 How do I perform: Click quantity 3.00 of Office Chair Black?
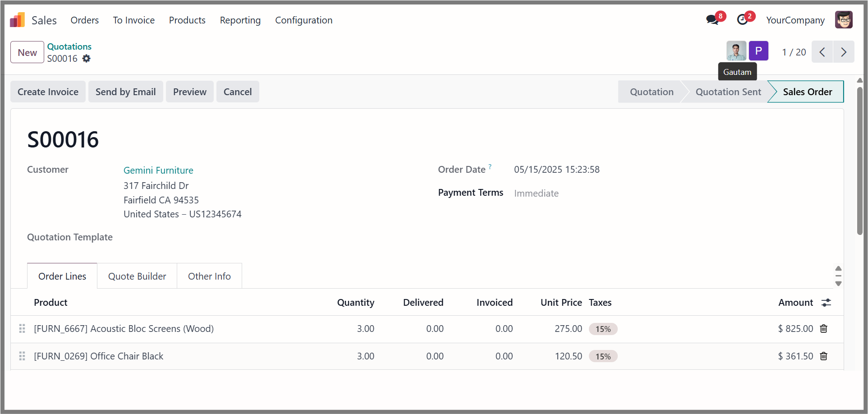pyautogui.click(x=365, y=356)
